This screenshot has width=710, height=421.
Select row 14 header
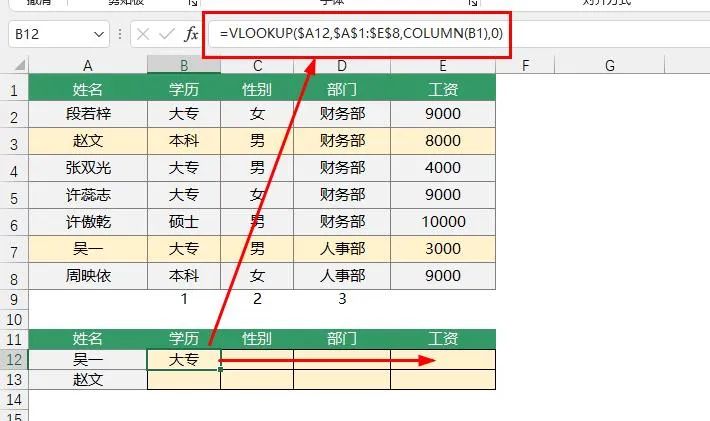point(14,399)
